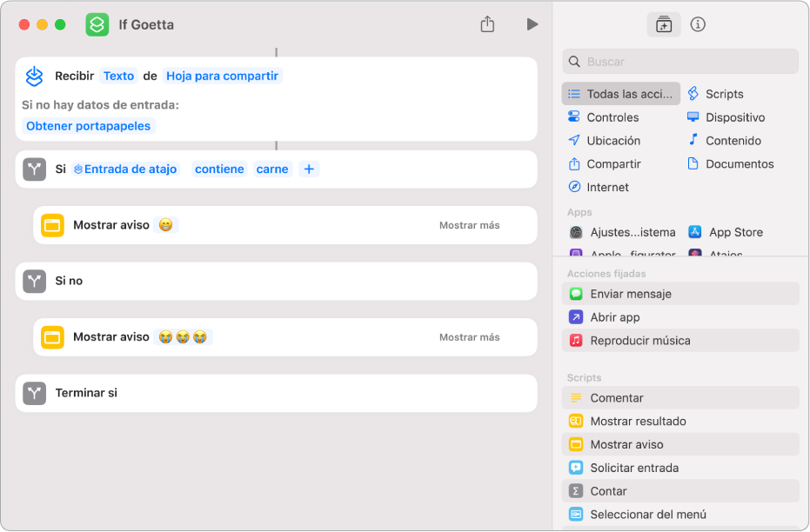Click the yellow Mostrar aviso action icon
The height and width of the screenshot is (532, 810).
coord(53,225)
